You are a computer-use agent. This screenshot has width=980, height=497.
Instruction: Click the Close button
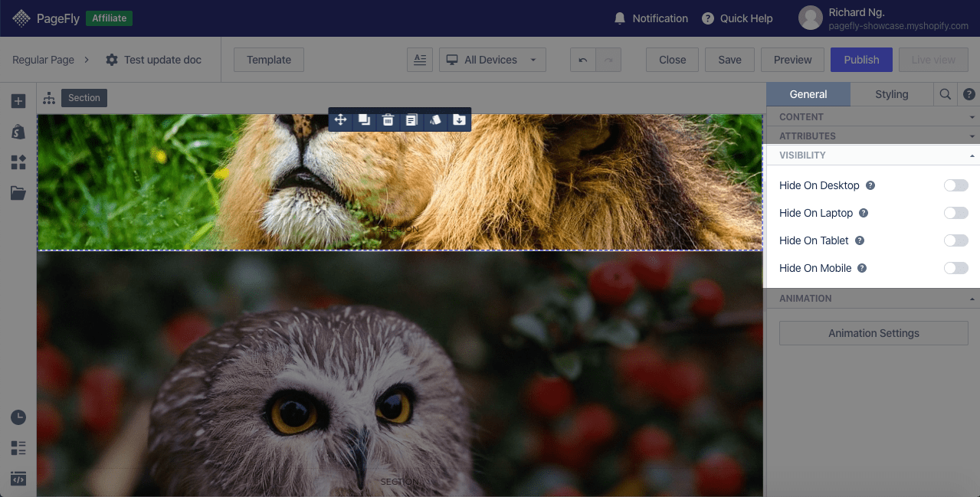coord(672,60)
